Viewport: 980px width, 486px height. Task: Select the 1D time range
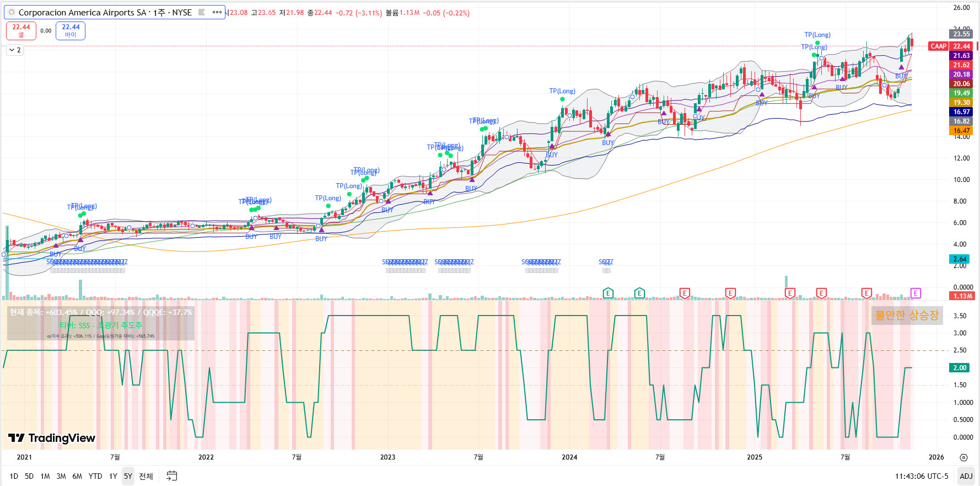pos(14,476)
